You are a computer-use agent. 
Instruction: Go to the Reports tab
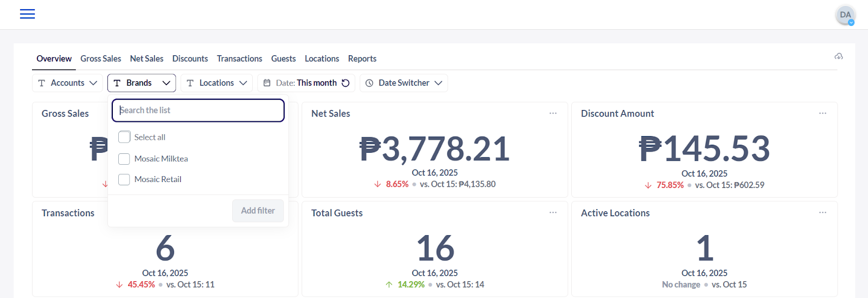pos(362,59)
